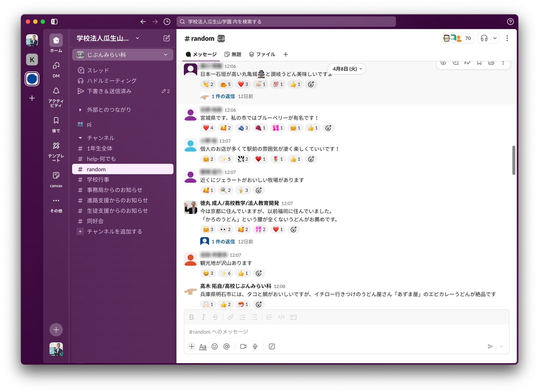This screenshot has width=539, height=392.
Task: Open the send options dropdown arrow
Action: click(502, 346)
